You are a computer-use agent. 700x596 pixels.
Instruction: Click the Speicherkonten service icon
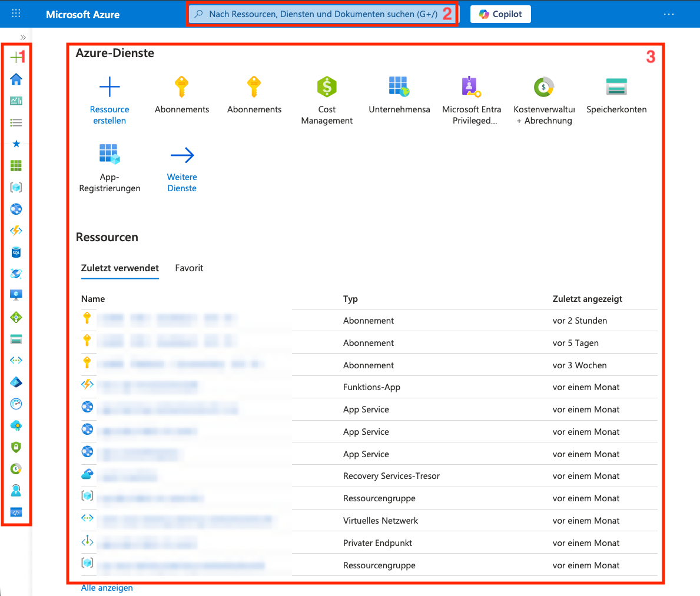click(x=616, y=88)
